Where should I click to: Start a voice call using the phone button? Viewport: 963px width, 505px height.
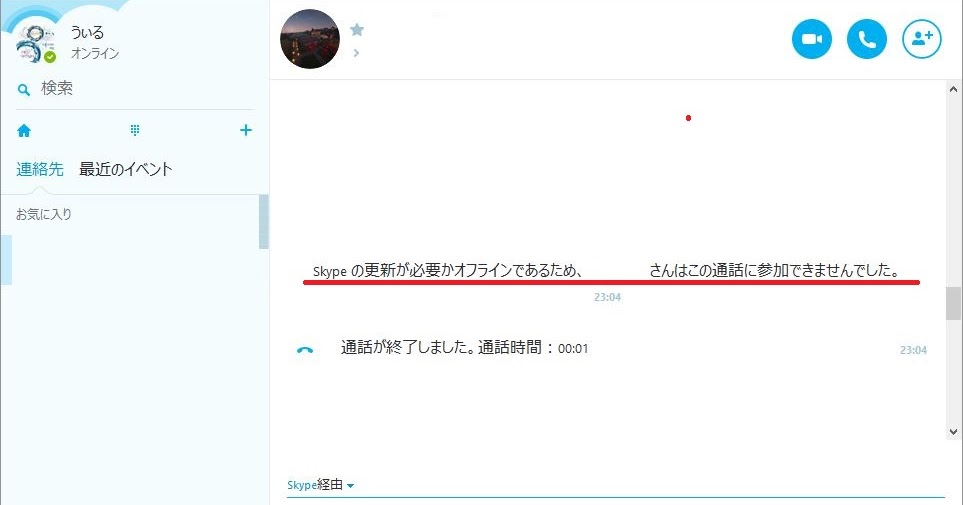[867, 39]
